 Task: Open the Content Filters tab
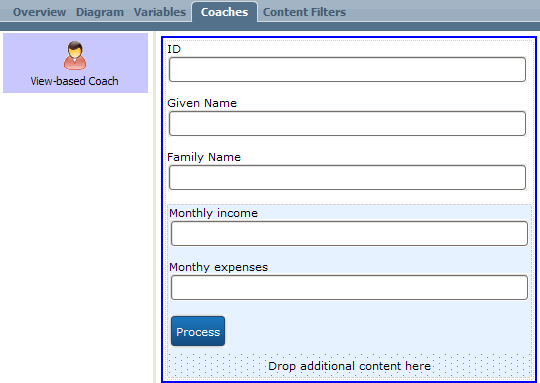click(304, 12)
